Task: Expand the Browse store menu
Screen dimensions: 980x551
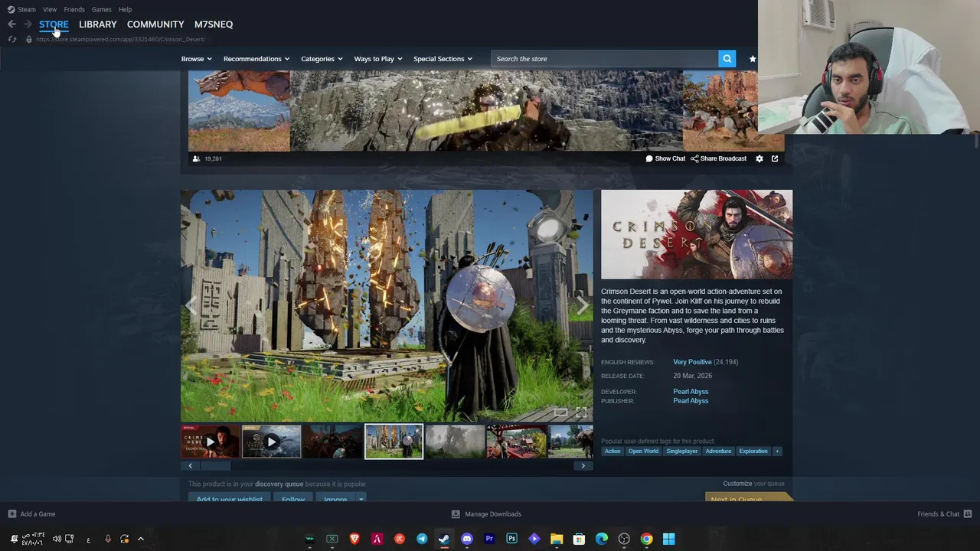Action: tap(196, 59)
